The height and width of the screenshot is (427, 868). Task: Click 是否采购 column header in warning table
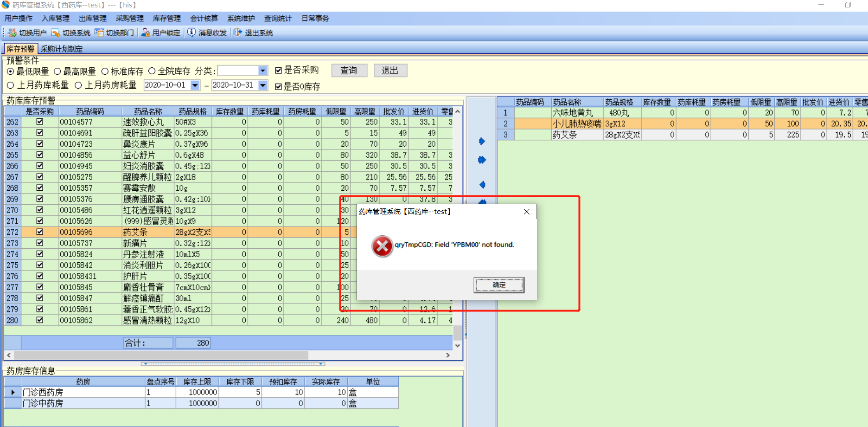coord(40,111)
